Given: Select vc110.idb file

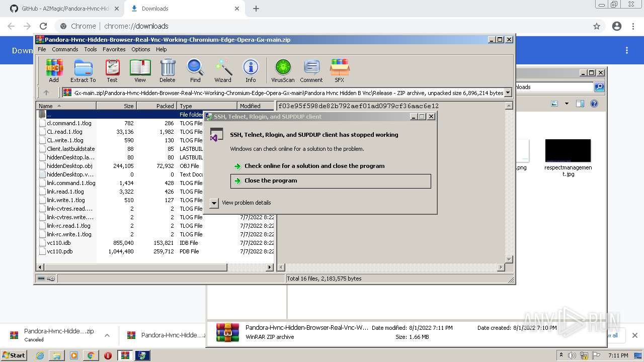Looking at the screenshot, I should coord(58,243).
